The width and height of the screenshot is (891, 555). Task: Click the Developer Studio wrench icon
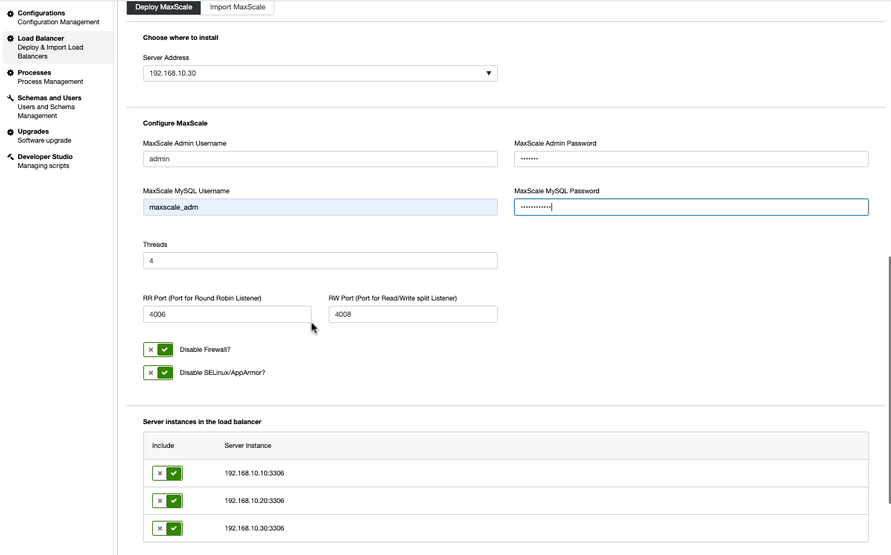10,157
